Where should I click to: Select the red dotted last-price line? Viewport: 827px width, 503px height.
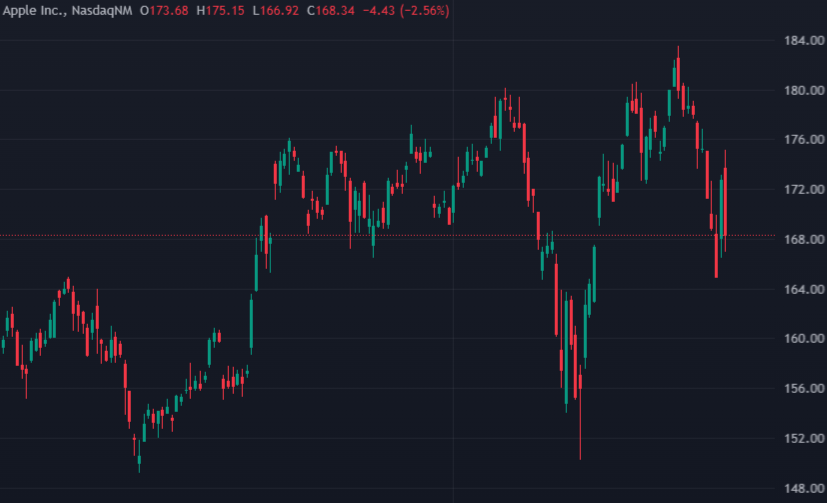click(388, 236)
